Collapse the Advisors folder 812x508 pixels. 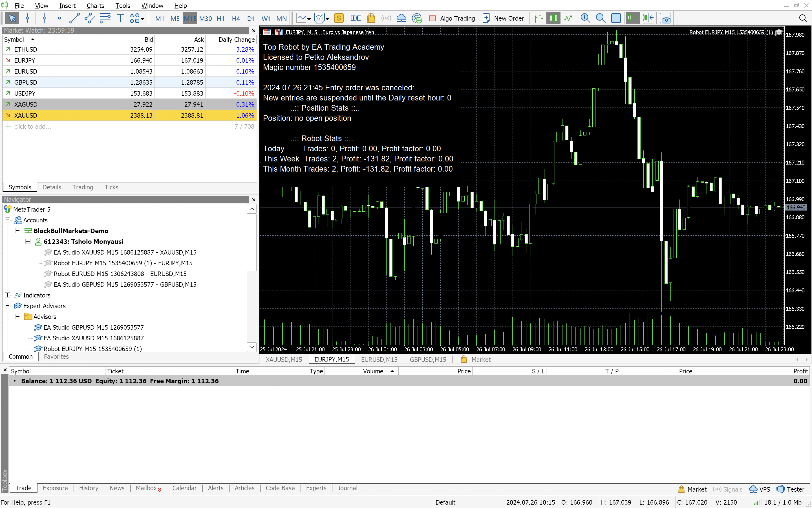pos(17,316)
